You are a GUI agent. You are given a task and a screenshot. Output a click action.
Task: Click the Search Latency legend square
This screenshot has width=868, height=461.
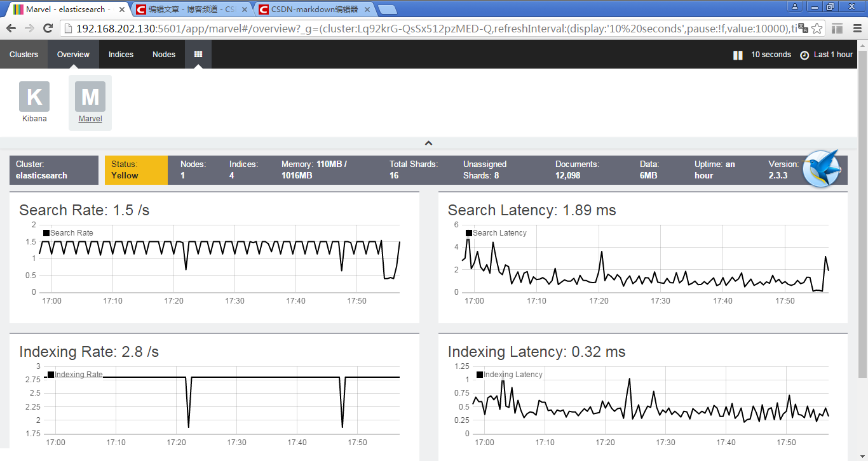click(x=469, y=233)
